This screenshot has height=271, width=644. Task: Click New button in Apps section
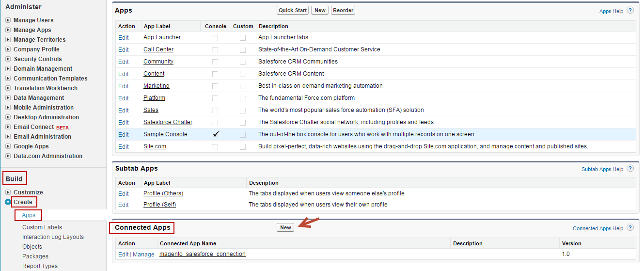point(320,10)
